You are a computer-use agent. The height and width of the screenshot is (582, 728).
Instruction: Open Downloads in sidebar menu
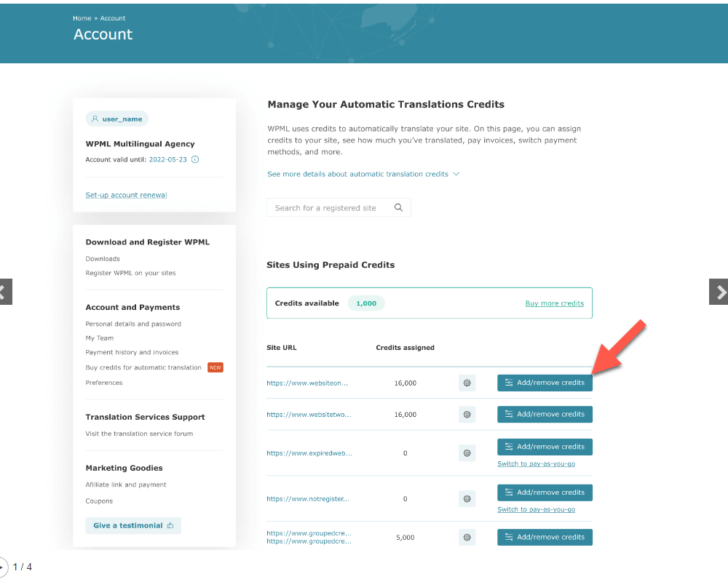point(103,259)
